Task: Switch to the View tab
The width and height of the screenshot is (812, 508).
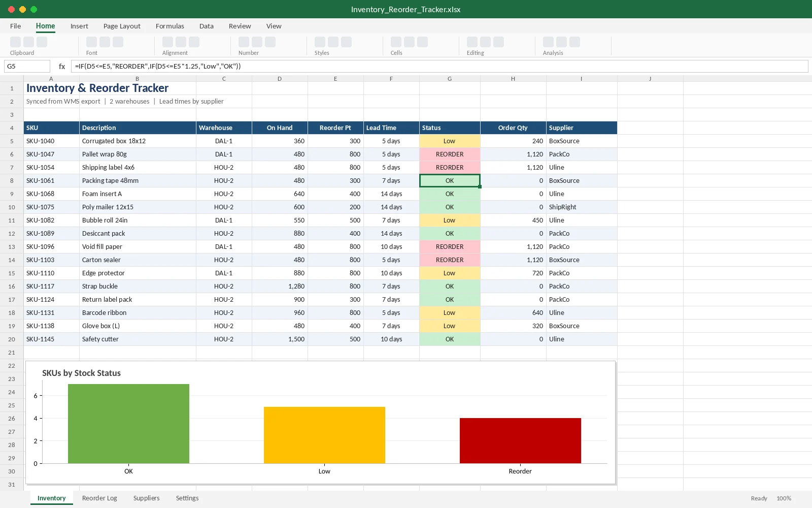Action: click(x=274, y=26)
